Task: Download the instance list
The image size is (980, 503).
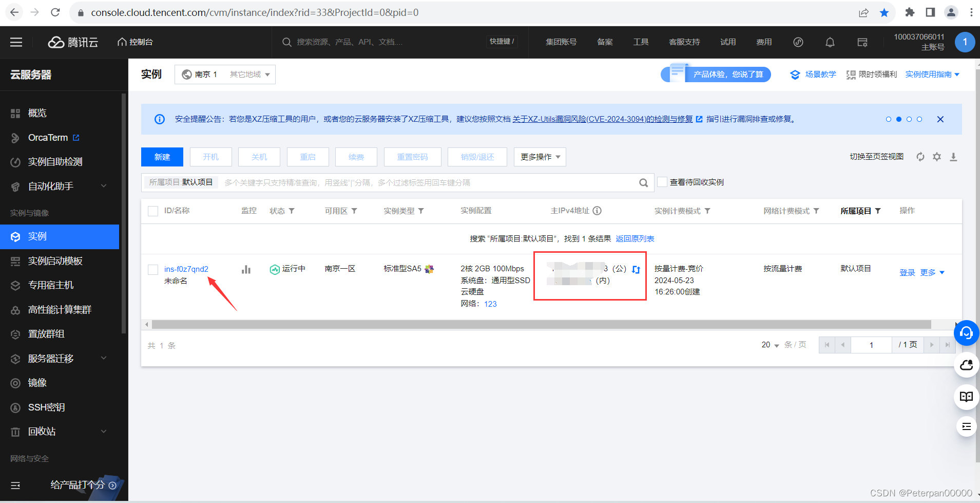Action: [953, 157]
